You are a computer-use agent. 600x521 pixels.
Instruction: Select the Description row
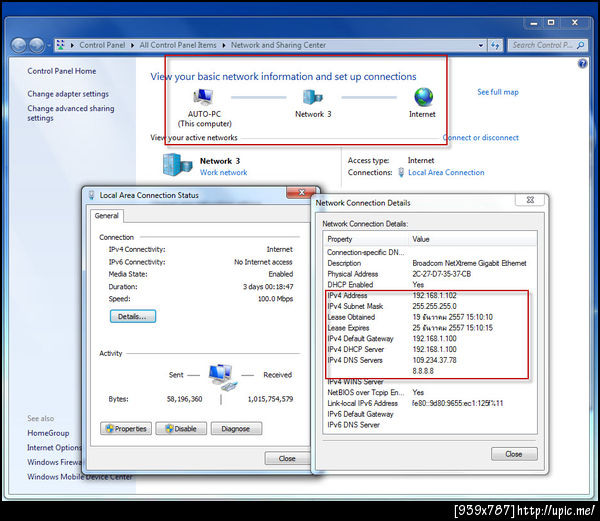click(x=430, y=263)
